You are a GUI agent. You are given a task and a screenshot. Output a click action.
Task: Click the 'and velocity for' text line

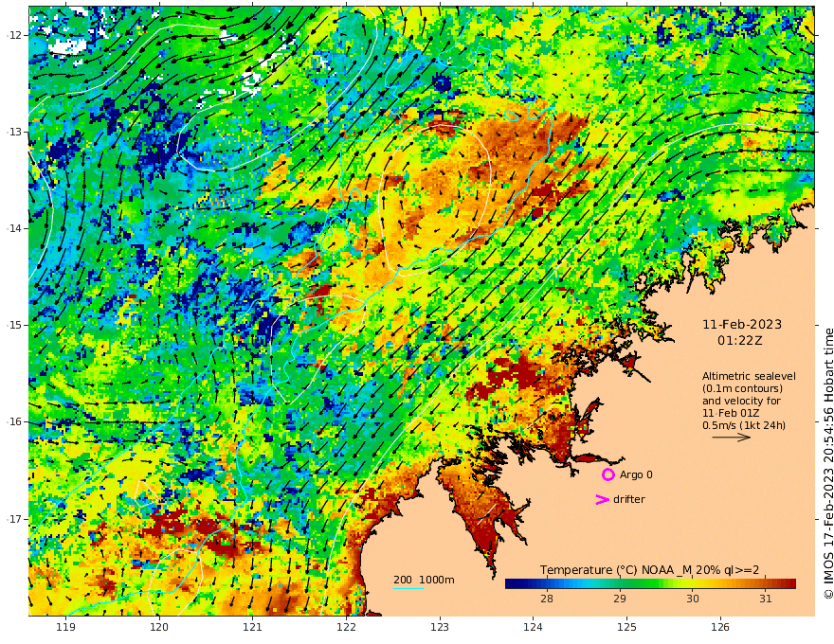coord(741,401)
